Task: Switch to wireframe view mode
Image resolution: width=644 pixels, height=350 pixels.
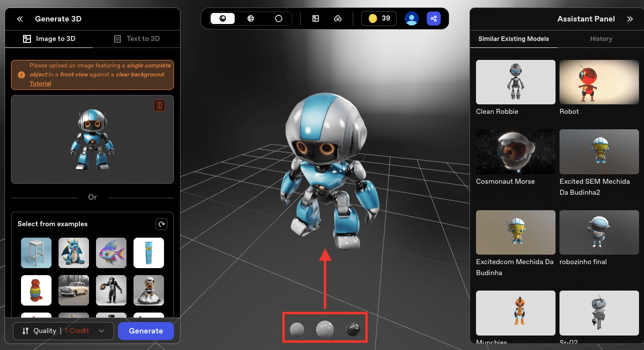Action: (x=250, y=18)
